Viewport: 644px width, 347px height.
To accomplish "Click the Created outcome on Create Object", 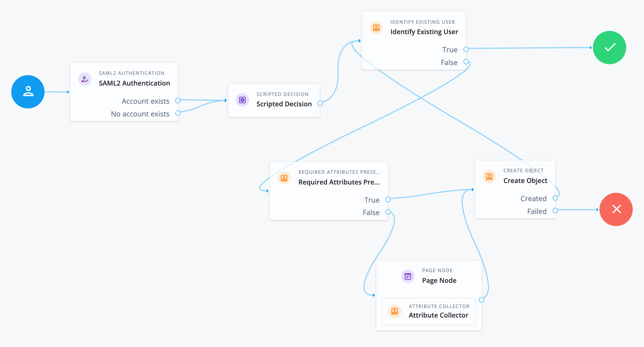I will [556, 198].
